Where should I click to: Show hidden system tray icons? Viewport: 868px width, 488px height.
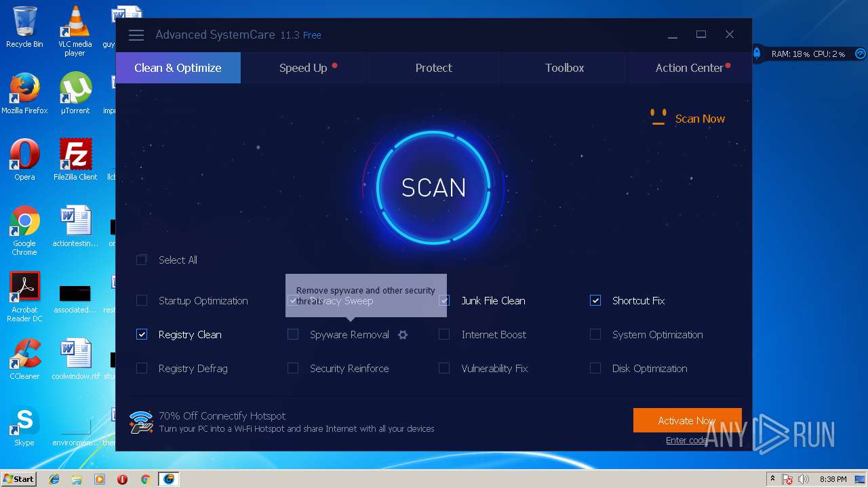tap(772, 479)
